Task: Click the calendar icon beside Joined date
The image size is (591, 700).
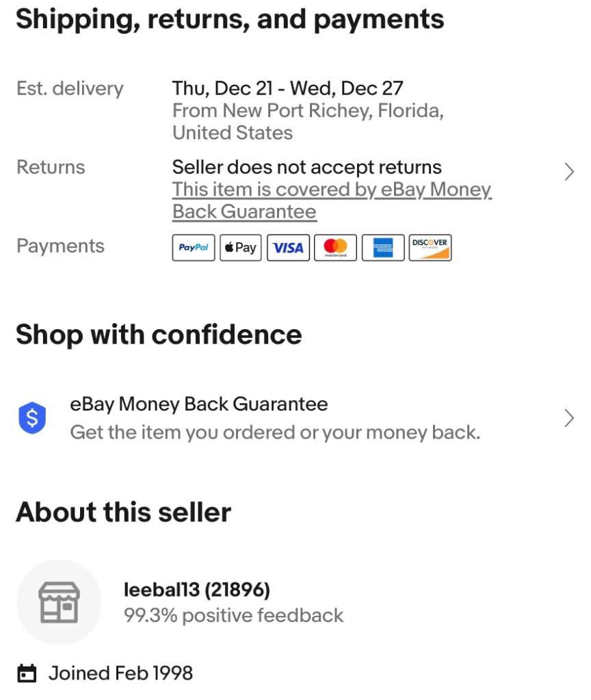Action: [26, 673]
